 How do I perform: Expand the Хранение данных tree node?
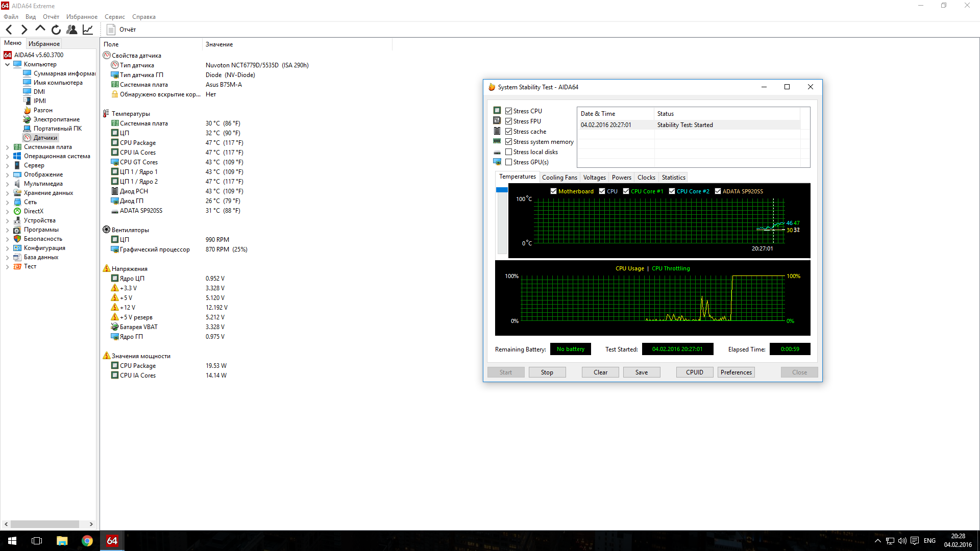click(x=7, y=193)
